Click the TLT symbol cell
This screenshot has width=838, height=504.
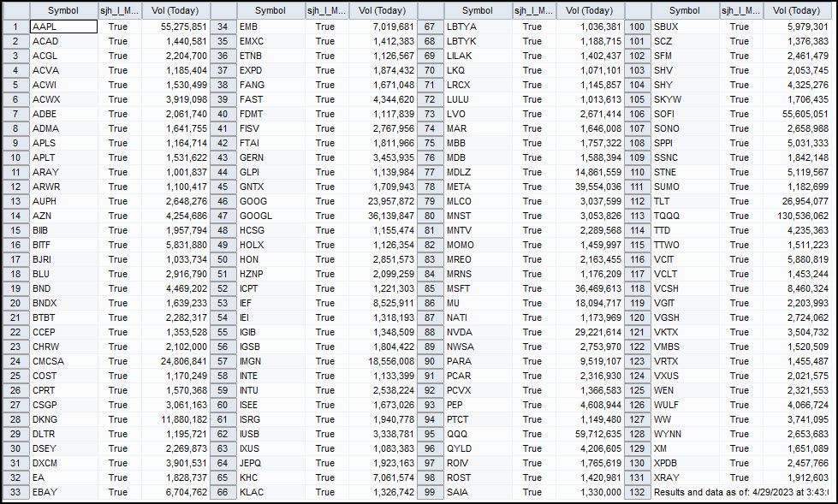tap(685, 201)
